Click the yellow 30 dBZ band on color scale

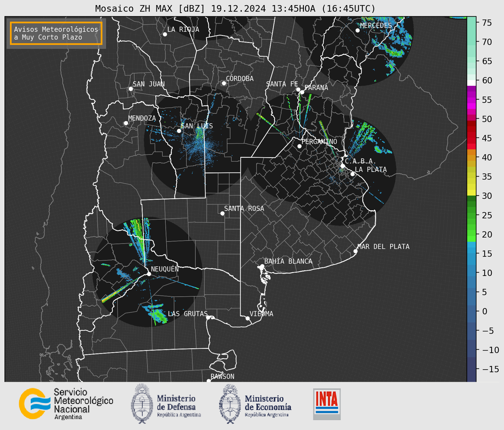click(471, 193)
